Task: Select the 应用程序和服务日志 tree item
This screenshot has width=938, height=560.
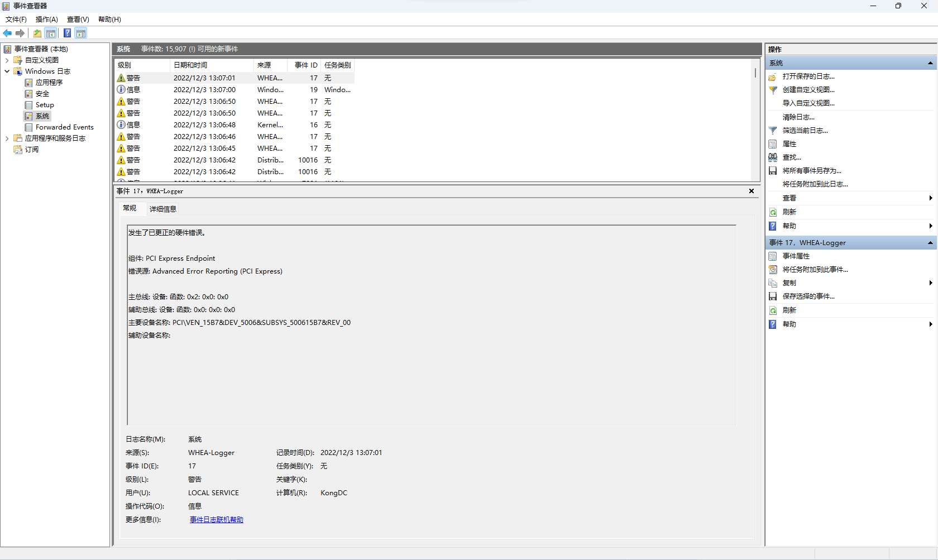Action: pos(55,138)
